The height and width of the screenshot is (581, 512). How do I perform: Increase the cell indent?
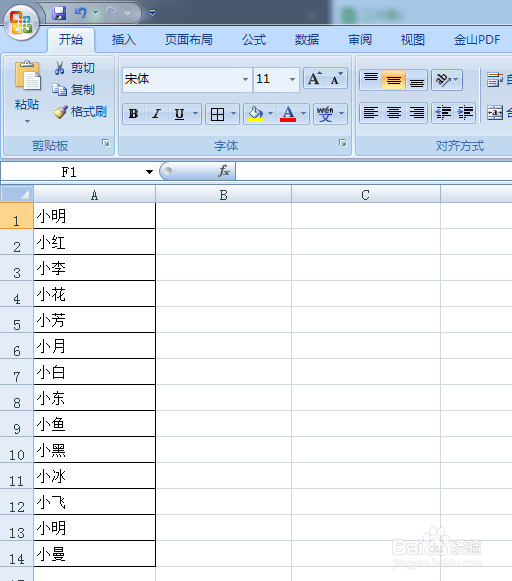(x=465, y=113)
